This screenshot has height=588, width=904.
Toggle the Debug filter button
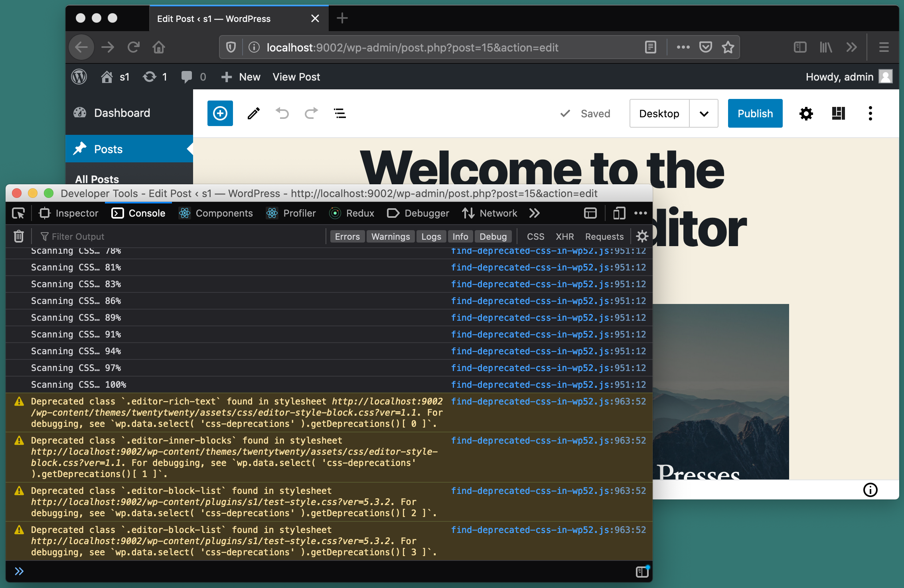[493, 237]
